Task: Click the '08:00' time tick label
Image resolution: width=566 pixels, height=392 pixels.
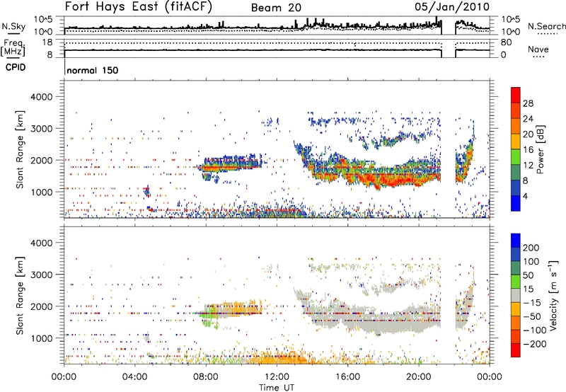Action: click(206, 377)
